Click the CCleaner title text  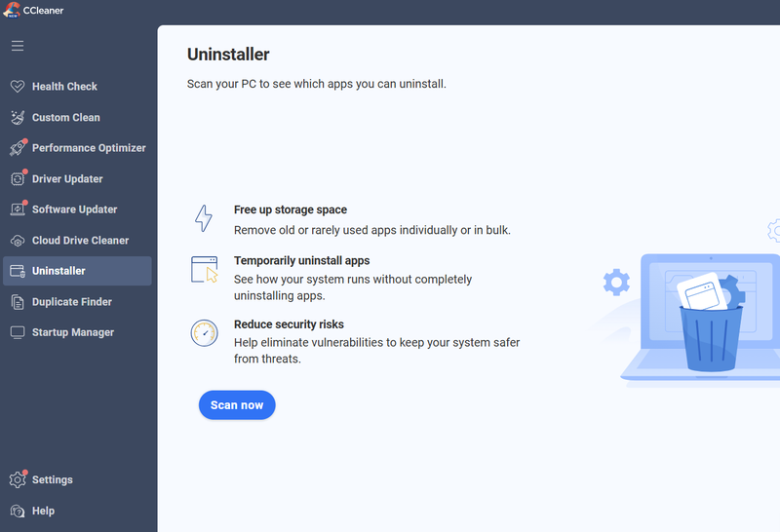43,11
